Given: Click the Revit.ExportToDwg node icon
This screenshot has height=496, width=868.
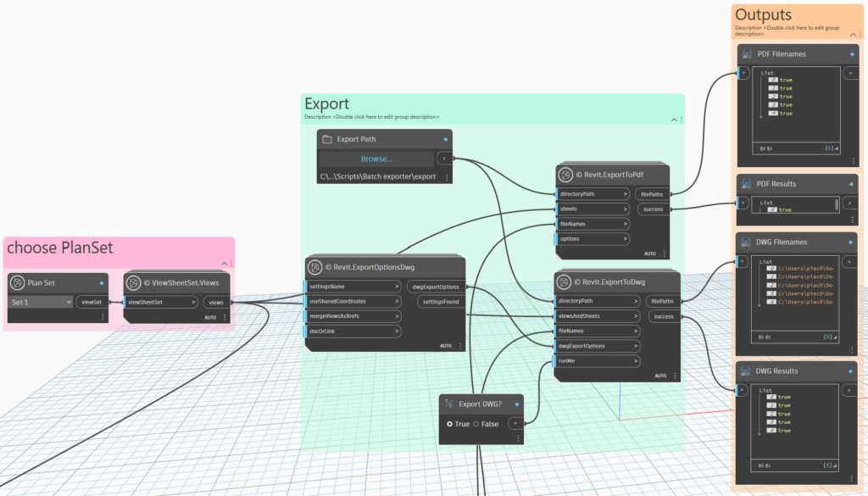Looking at the screenshot, I should tap(566, 282).
